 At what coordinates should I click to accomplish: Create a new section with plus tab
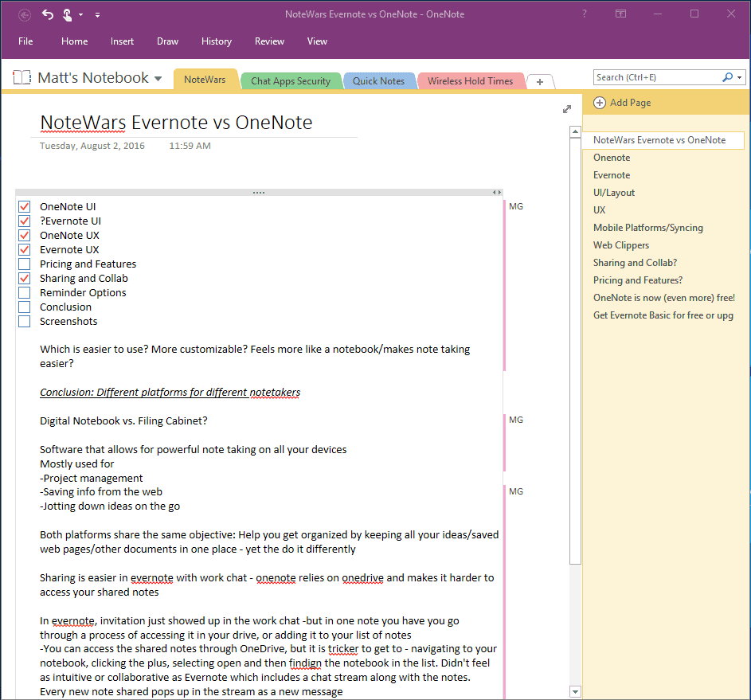540,82
